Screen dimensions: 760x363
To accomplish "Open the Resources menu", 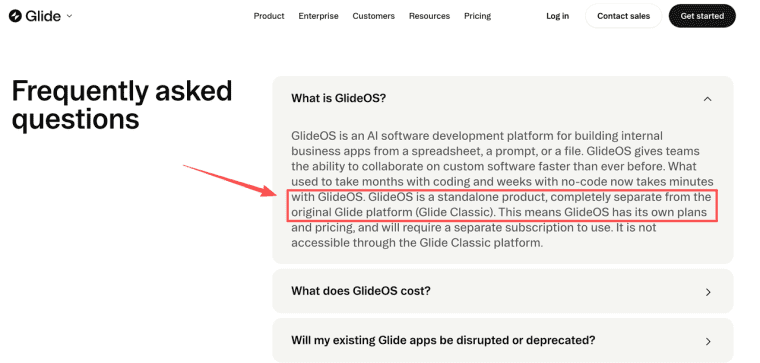I will pos(429,16).
